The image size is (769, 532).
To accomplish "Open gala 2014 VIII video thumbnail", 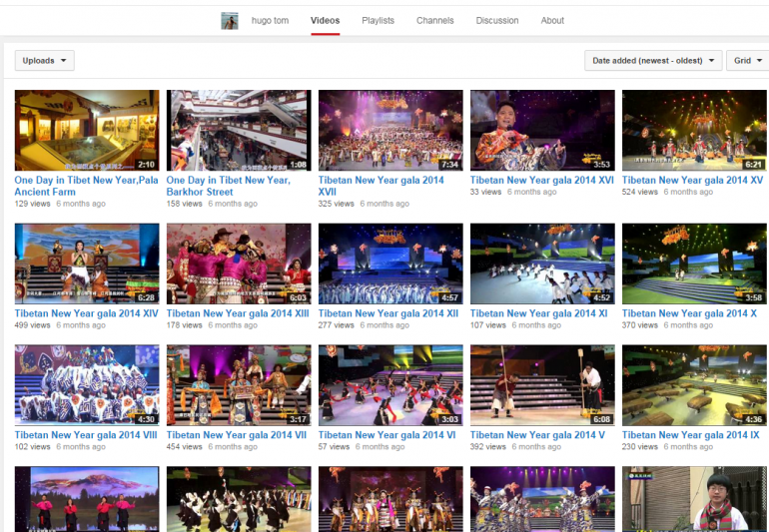I will pos(87,385).
